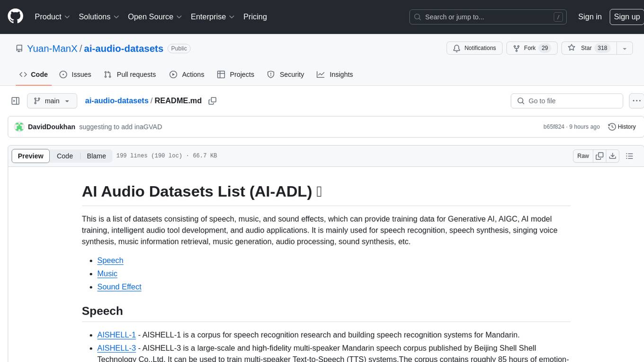Switch to the Security tab
The height and width of the screenshot is (362, 644).
(286, 74)
